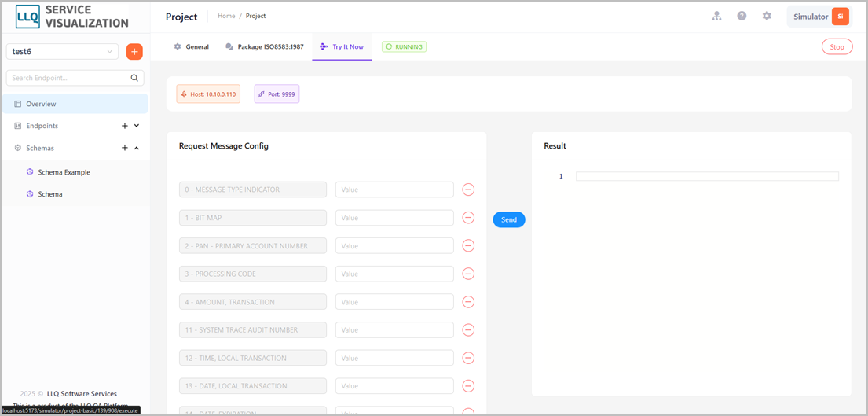
Task: Click the search magnifier icon in Search Endpoint
Action: (134, 78)
